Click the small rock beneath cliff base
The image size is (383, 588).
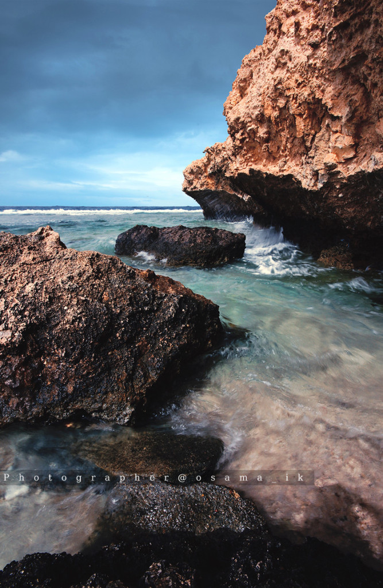338,256
